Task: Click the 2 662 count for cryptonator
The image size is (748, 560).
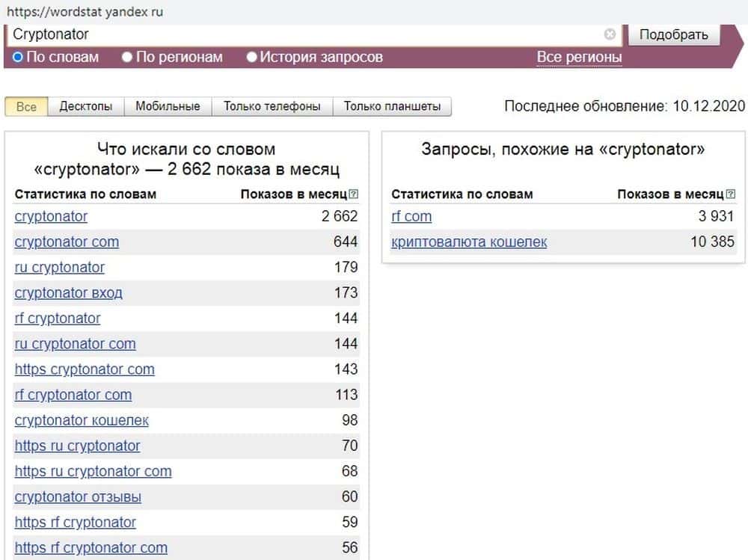Action: click(339, 217)
